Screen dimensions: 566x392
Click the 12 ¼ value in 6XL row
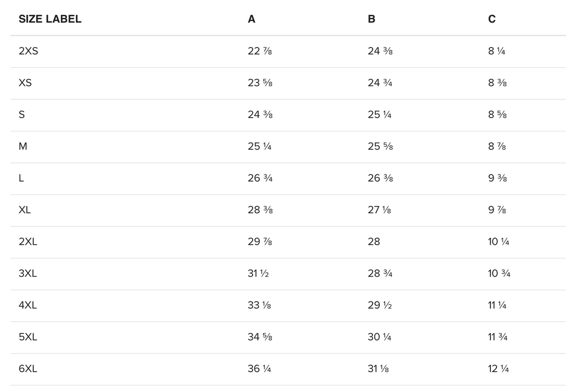coord(498,368)
